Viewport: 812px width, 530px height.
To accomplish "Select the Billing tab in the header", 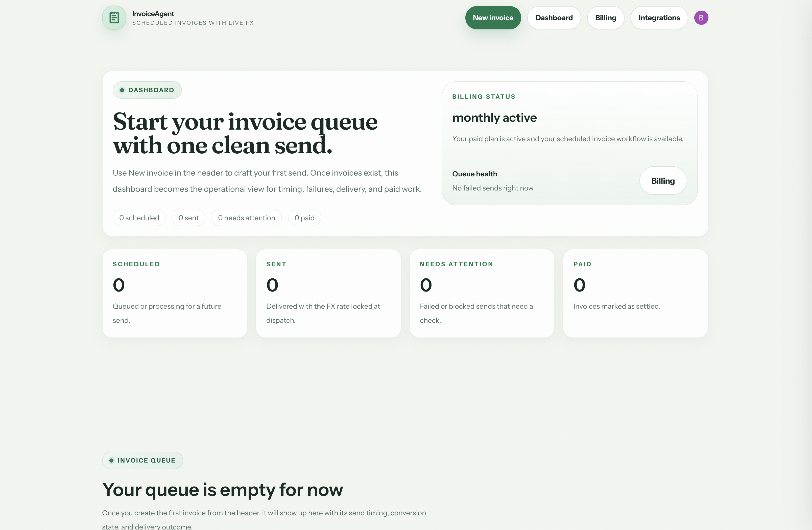I will tap(605, 17).
